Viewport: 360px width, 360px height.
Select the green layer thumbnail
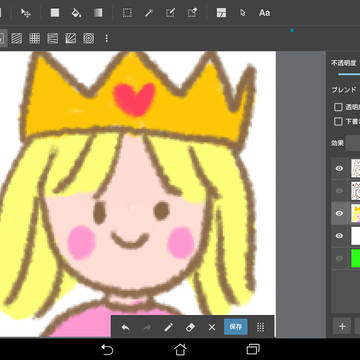point(355,258)
